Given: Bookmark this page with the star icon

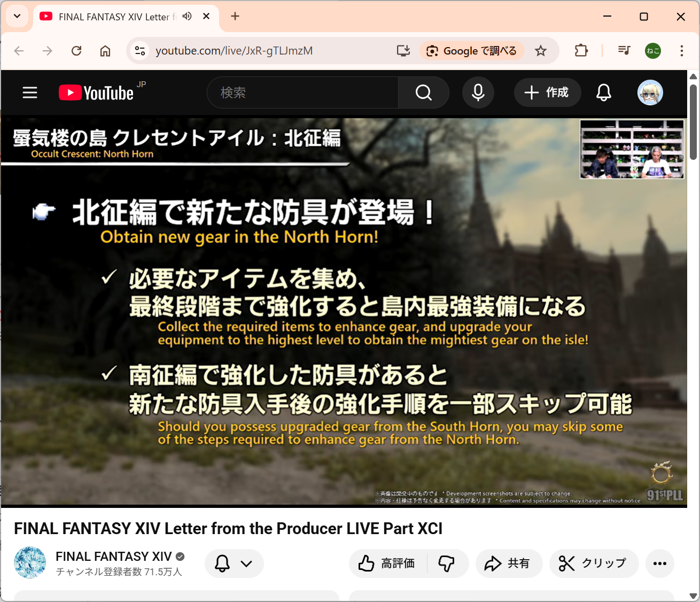Looking at the screenshot, I should tap(541, 51).
